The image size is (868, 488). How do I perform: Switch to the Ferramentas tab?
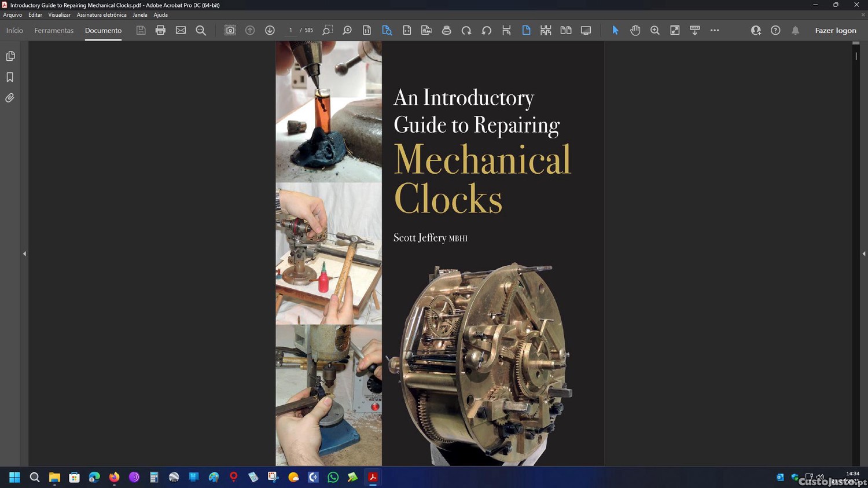(x=54, y=30)
